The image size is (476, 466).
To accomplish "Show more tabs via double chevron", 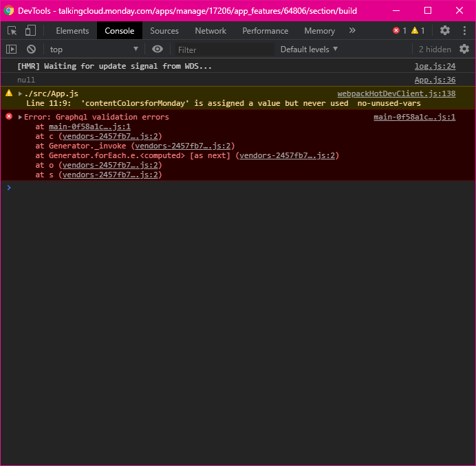I will (x=352, y=30).
